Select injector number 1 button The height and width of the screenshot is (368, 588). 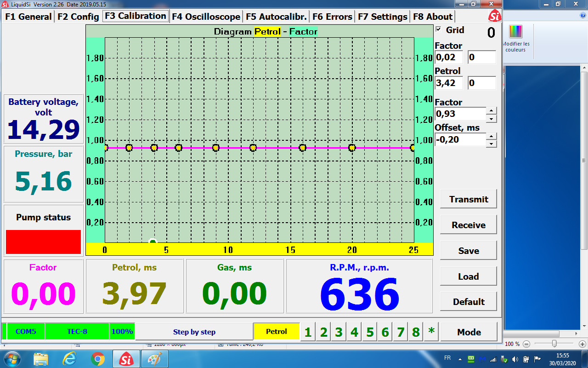tap(308, 332)
